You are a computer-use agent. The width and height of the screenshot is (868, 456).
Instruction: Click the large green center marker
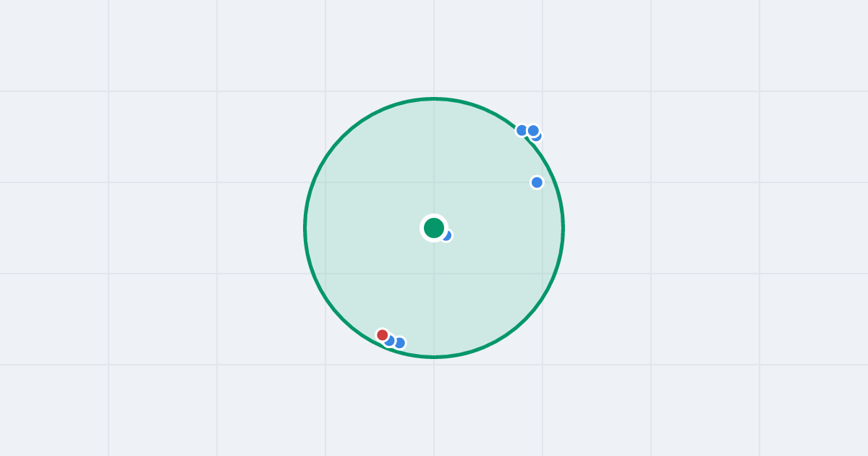pyautogui.click(x=434, y=228)
